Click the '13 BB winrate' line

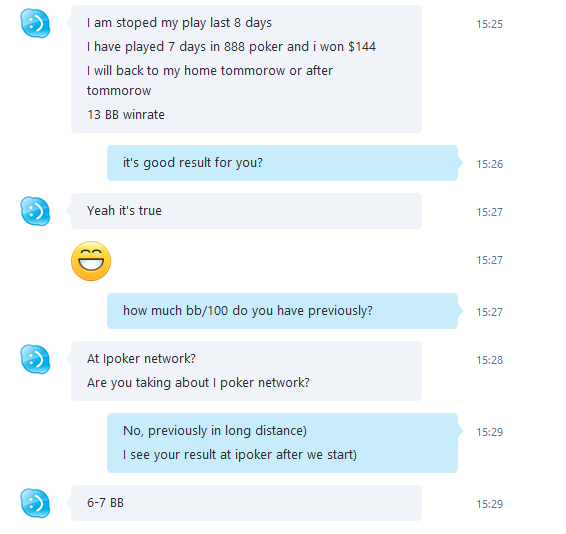tap(126, 114)
